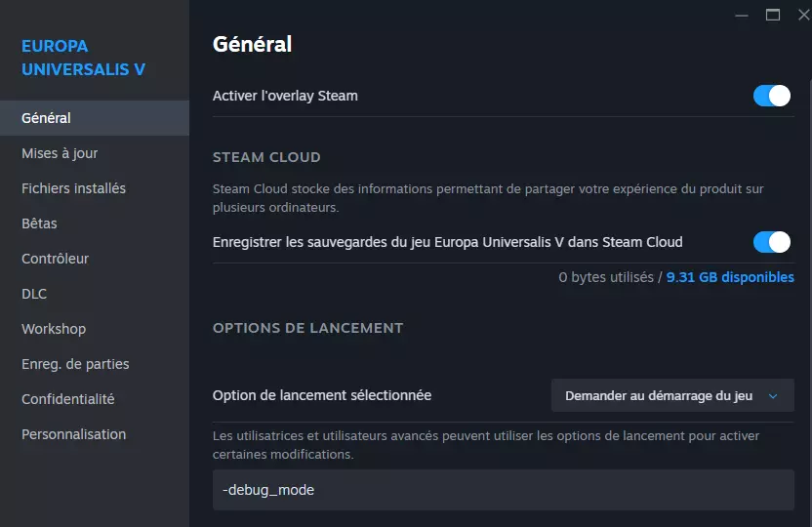Screen dimensions: 812x527
Task: Open the Général settings tab
Action: [47, 118]
